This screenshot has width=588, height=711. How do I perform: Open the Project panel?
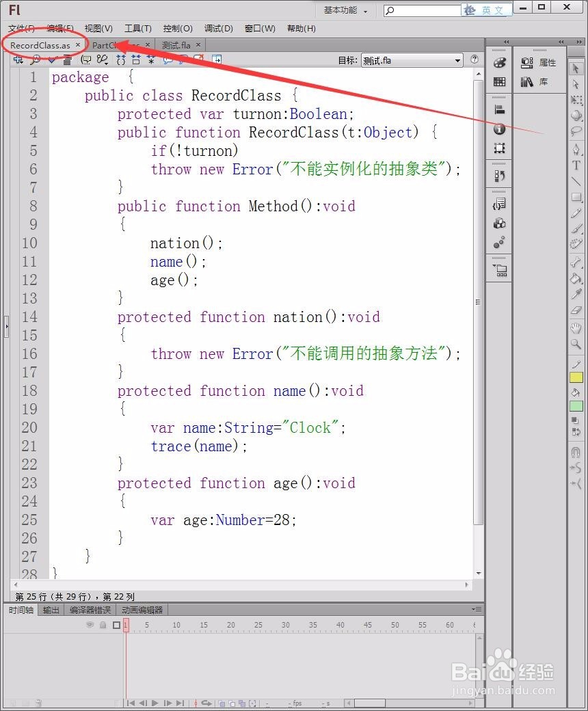click(x=499, y=271)
